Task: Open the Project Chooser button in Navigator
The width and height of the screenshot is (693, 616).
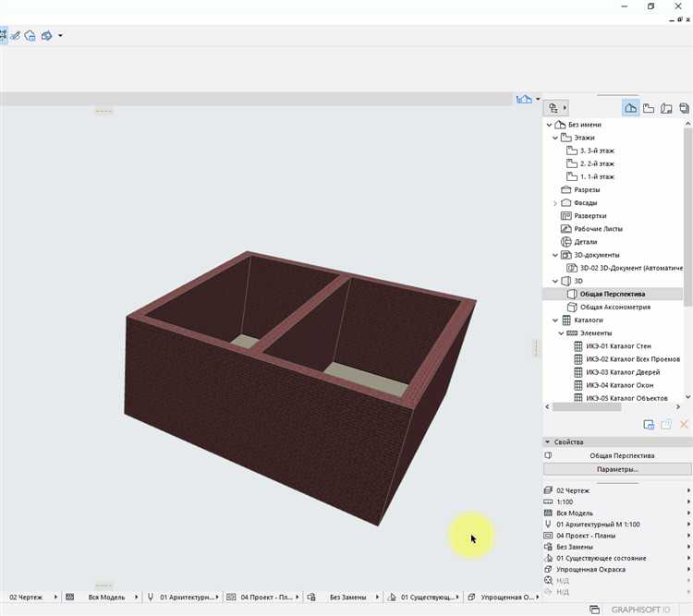Action: pyautogui.click(x=557, y=107)
